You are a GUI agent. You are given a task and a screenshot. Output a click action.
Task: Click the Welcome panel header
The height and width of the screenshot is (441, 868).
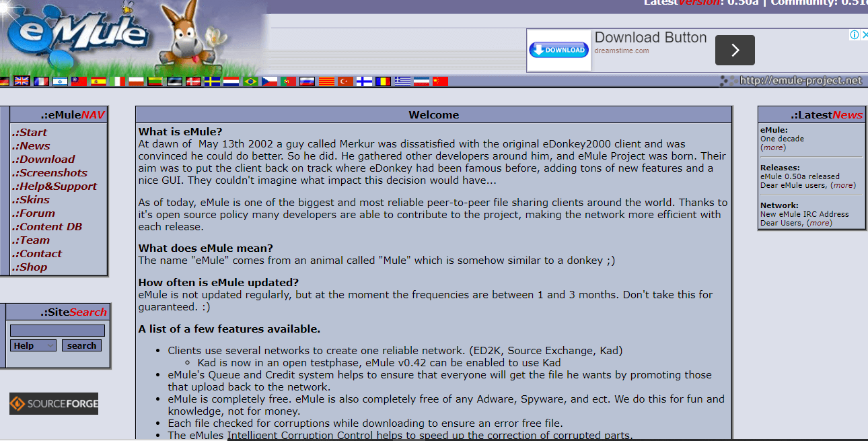click(x=434, y=115)
